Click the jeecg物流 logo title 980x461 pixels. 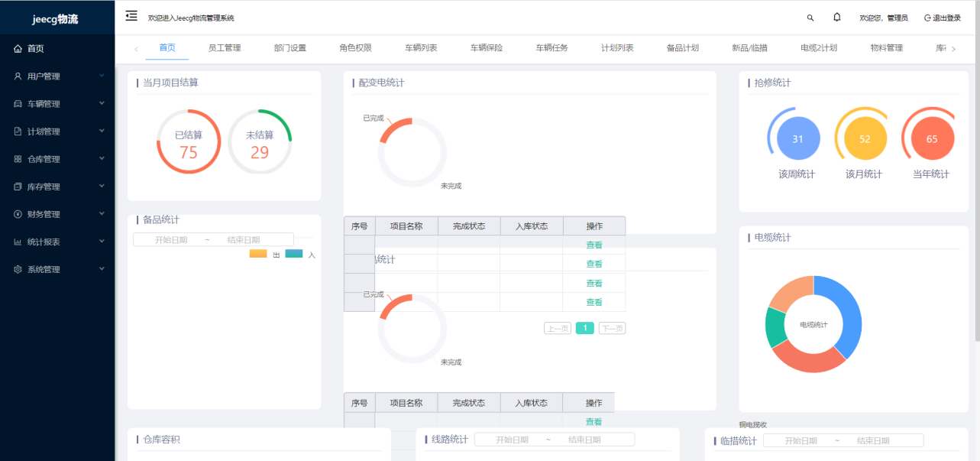tap(55, 18)
